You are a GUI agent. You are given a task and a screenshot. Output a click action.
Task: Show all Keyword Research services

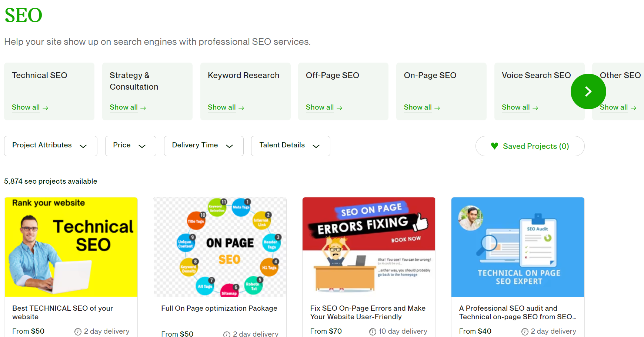pyautogui.click(x=222, y=107)
